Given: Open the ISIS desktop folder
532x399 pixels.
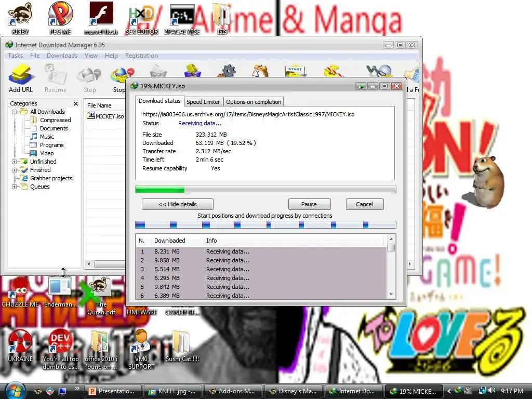Looking at the screenshot, I should [x=222, y=18].
